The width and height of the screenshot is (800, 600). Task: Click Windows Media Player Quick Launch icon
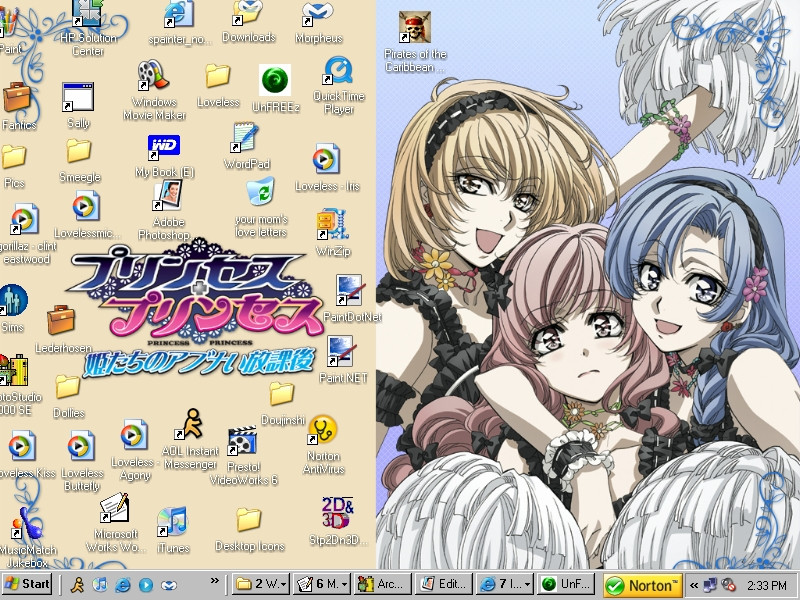(146, 584)
